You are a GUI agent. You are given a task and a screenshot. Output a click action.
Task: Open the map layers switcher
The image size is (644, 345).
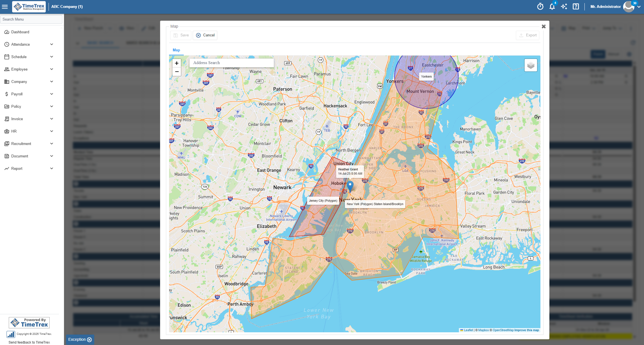tap(531, 65)
